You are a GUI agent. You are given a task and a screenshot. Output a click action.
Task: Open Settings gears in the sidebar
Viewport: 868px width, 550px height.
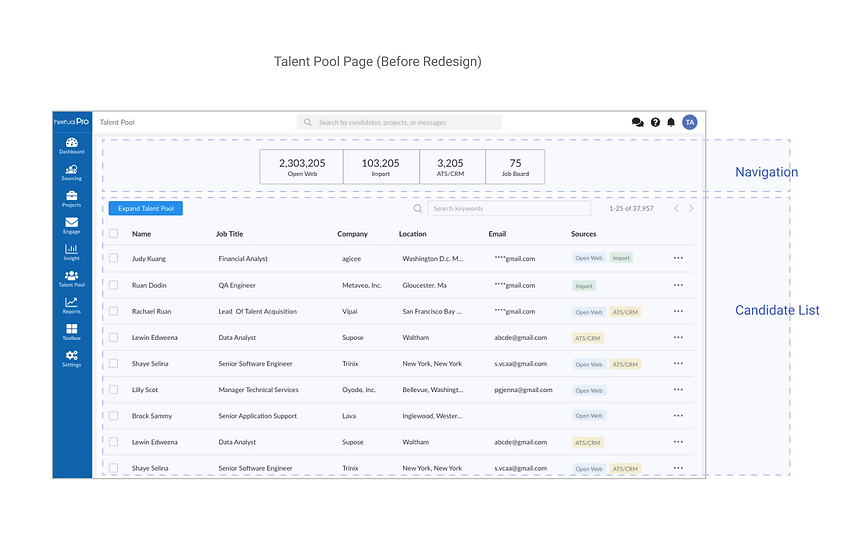71,358
